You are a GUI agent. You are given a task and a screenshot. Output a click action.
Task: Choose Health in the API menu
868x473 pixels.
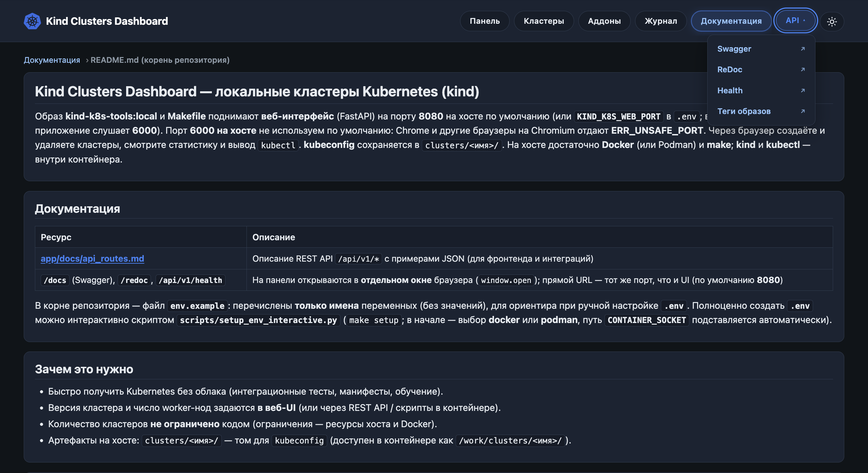pos(761,91)
